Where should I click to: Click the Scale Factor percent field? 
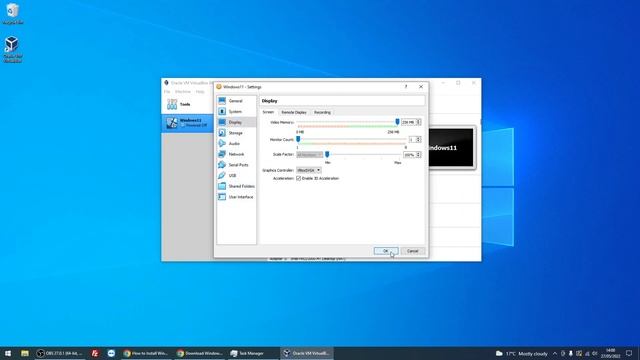pyautogui.click(x=409, y=155)
